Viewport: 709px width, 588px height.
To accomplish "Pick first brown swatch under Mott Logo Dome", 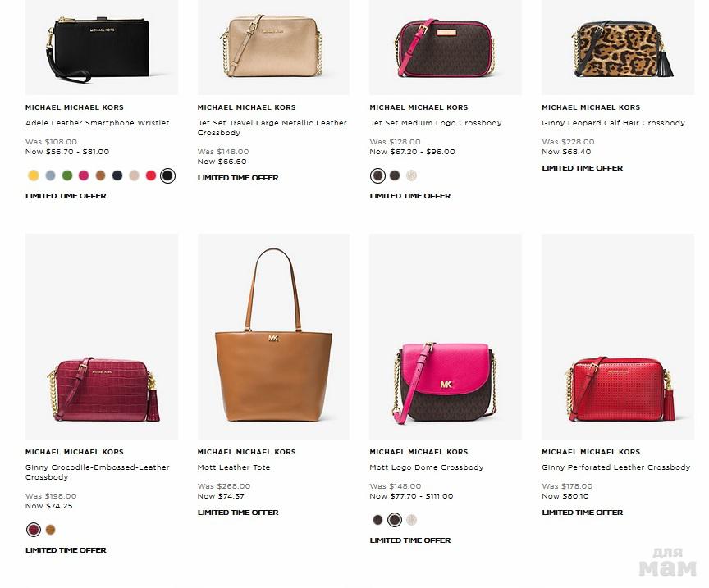I will (377, 520).
